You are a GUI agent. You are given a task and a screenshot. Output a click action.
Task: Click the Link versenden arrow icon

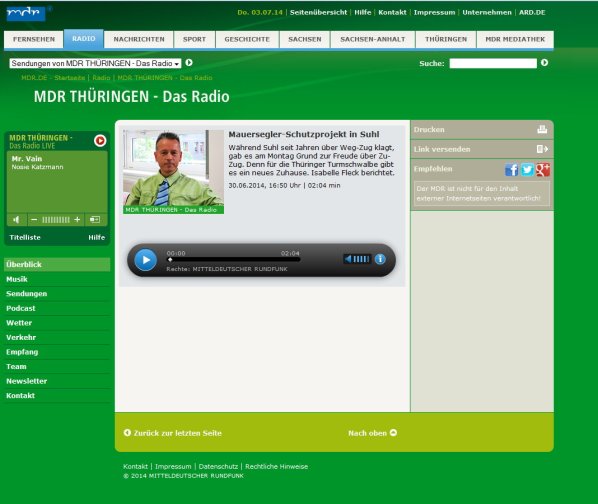click(542, 149)
